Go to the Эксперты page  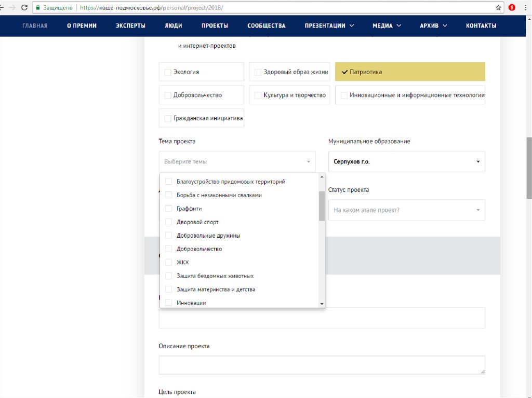130,25
